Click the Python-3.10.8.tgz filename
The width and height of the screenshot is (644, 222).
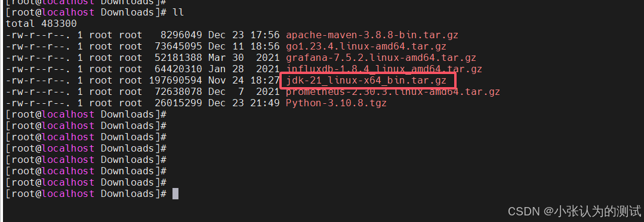336,103
